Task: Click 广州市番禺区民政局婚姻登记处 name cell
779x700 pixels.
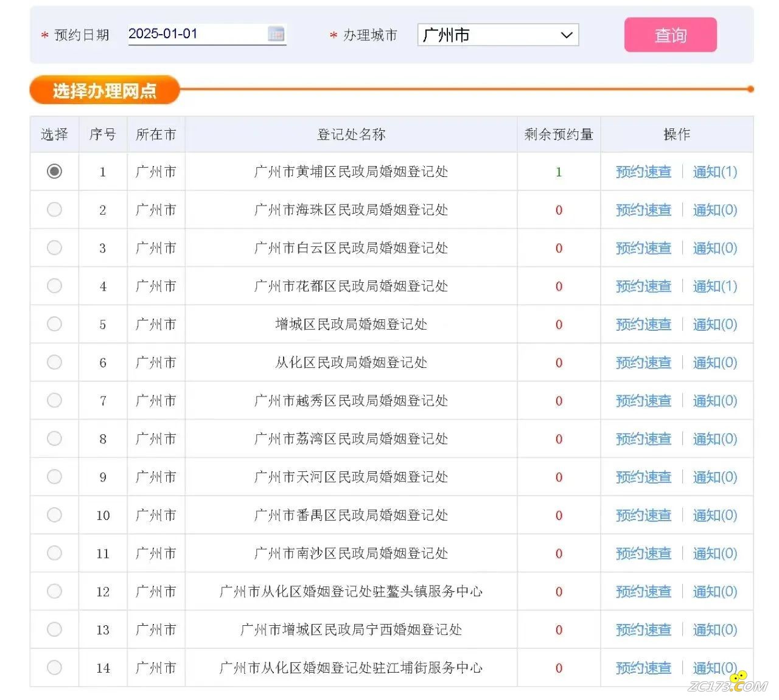Action: pyautogui.click(x=351, y=516)
